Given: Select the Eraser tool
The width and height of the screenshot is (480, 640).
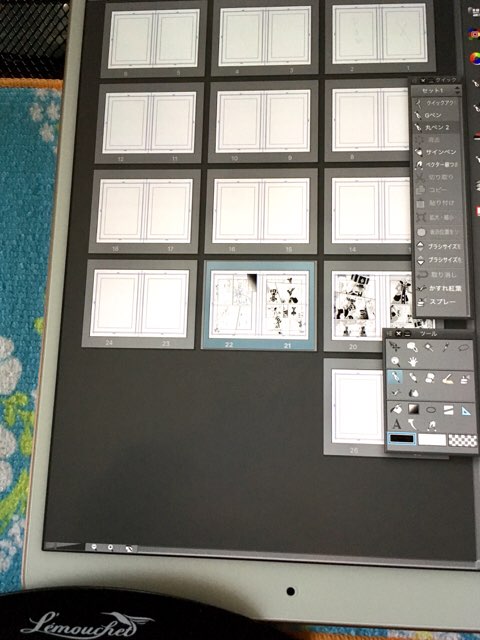Looking at the screenshot, I should [x=448, y=379].
